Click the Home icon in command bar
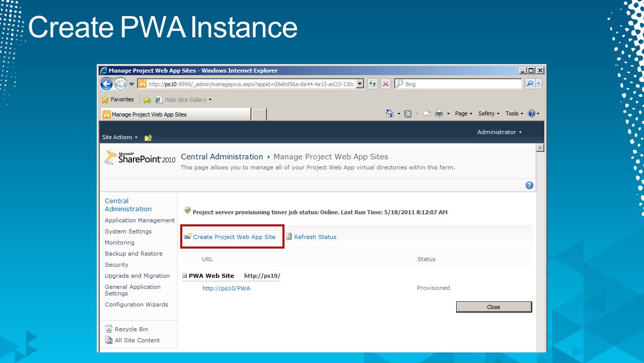This screenshot has height=363, width=644. pyautogui.click(x=390, y=113)
